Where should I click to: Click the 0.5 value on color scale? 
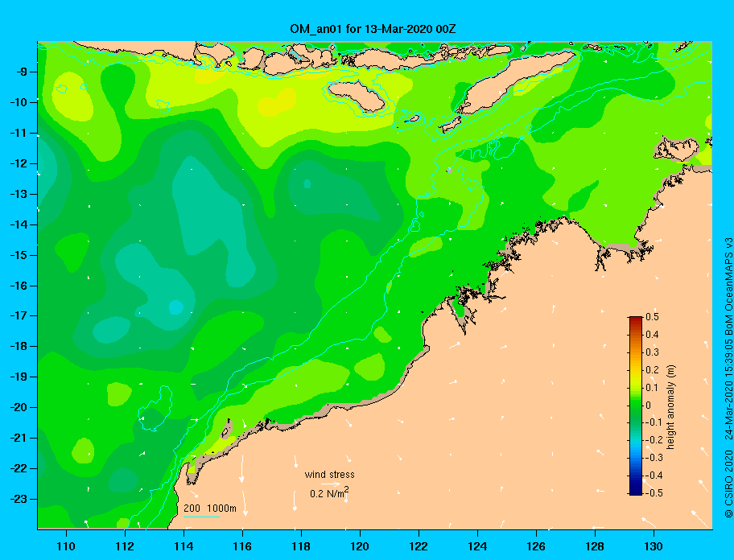652,317
